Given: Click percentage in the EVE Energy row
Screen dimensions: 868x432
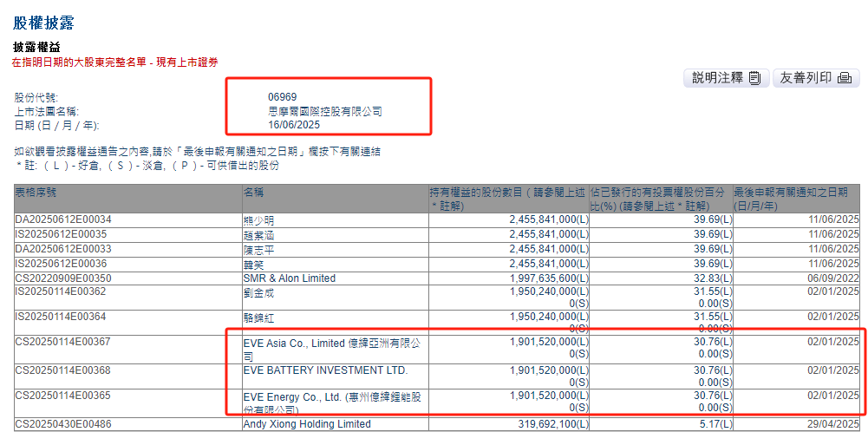Looking at the screenshot, I should coord(713,396).
